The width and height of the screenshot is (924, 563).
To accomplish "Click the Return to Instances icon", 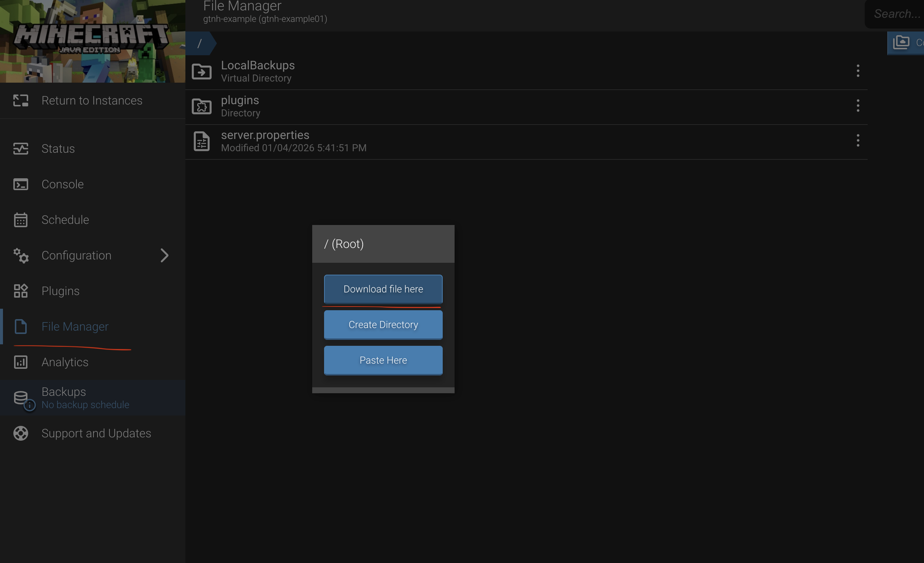I will click(21, 100).
